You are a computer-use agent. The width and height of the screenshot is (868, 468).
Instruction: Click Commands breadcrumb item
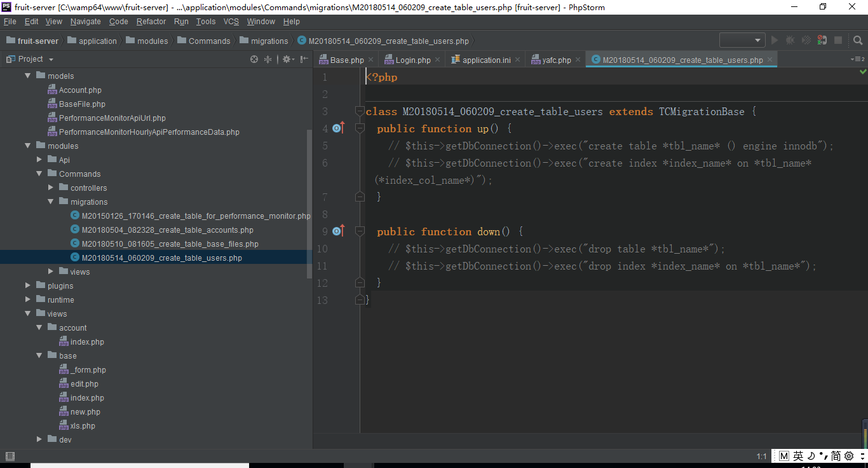click(x=203, y=41)
